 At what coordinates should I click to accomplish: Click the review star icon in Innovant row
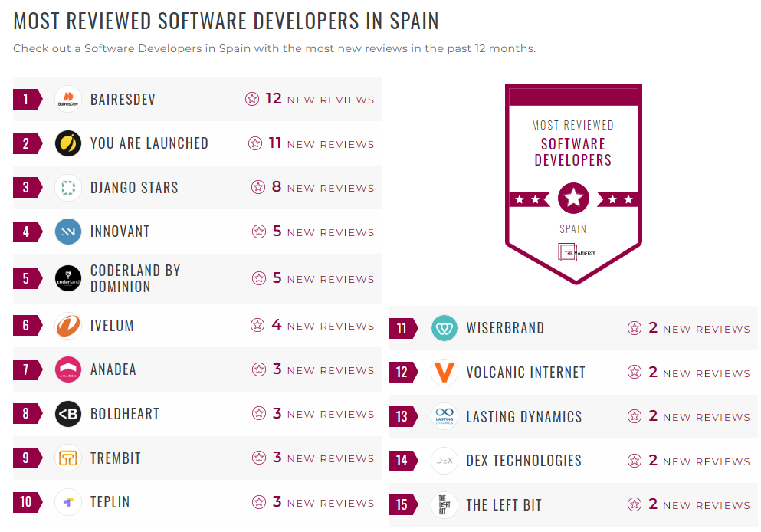coord(259,232)
